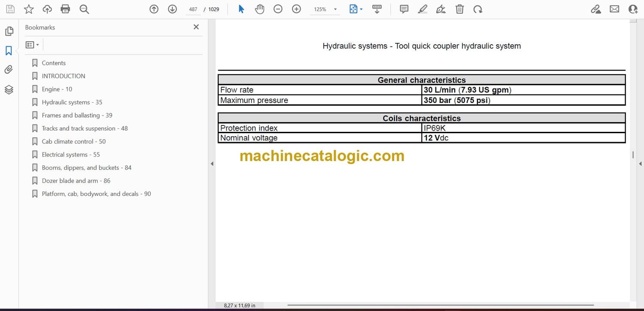This screenshot has width=644, height=311.
Task: Open Hydraulic systems - 35 bookmark
Action: tap(72, 102)
